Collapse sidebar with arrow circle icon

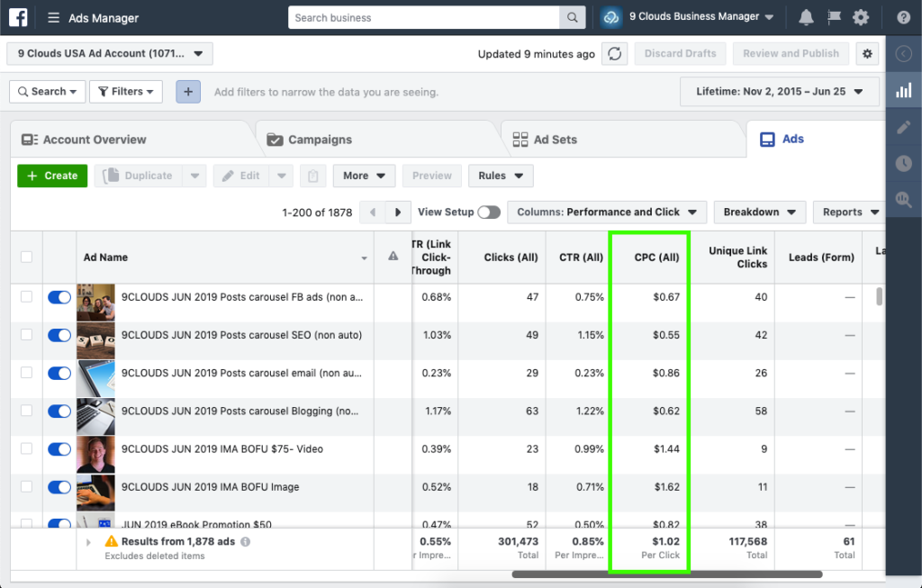click(x=904, y=54)
